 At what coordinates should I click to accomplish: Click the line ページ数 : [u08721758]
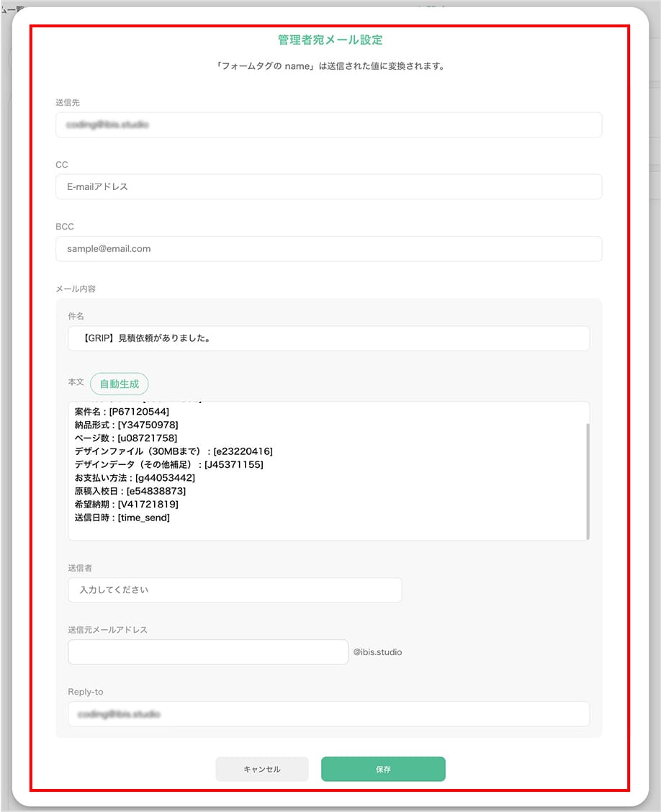click(x=126, y=438)
